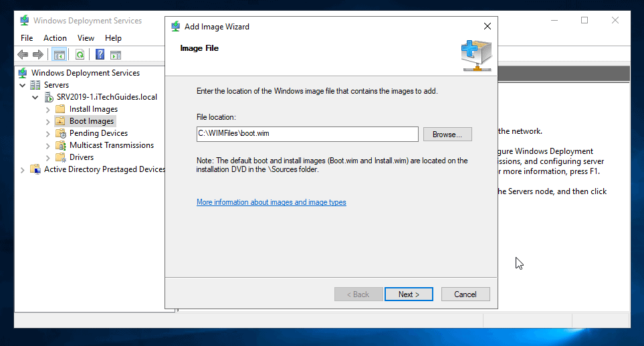Click the Browse button
The image size is (644, 346).
pyautogui.click(x=447, y=135)
